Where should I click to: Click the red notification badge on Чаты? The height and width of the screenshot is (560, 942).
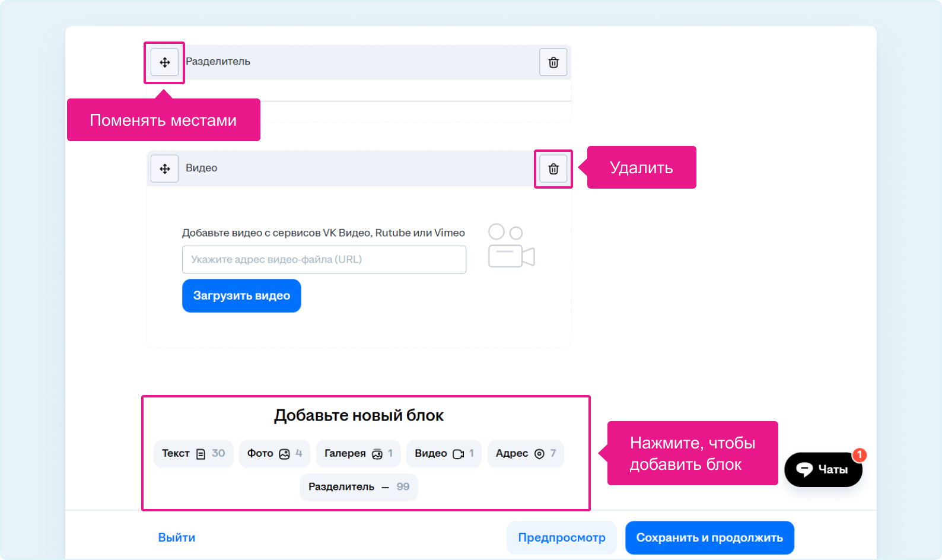tap(859, 455)
